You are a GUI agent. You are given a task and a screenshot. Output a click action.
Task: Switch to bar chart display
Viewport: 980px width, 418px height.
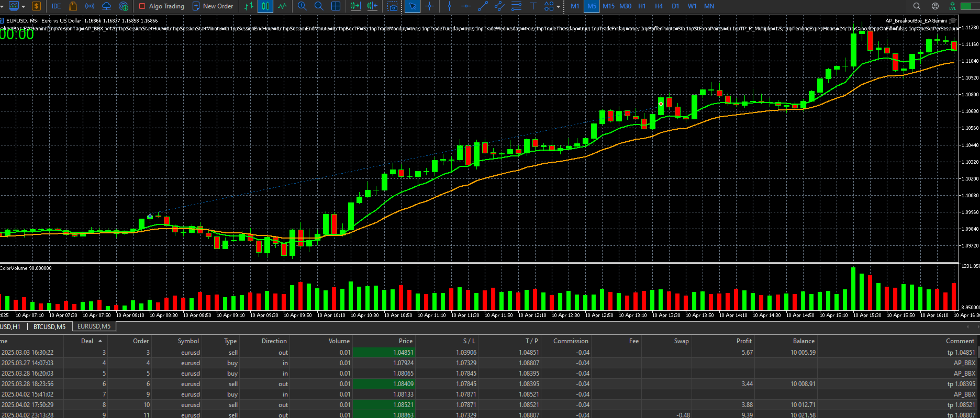(x=249, y=6)
